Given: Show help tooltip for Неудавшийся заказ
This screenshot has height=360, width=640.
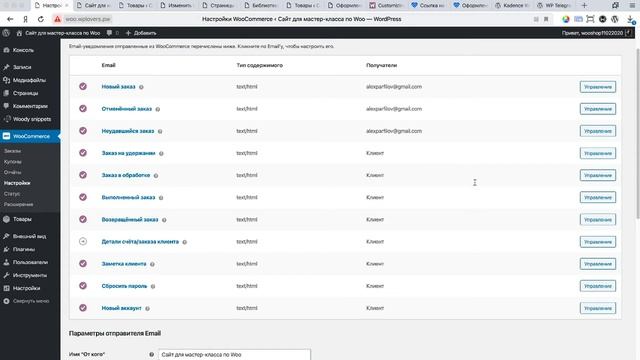Looking at the screenshot, I should pos(160,131).
